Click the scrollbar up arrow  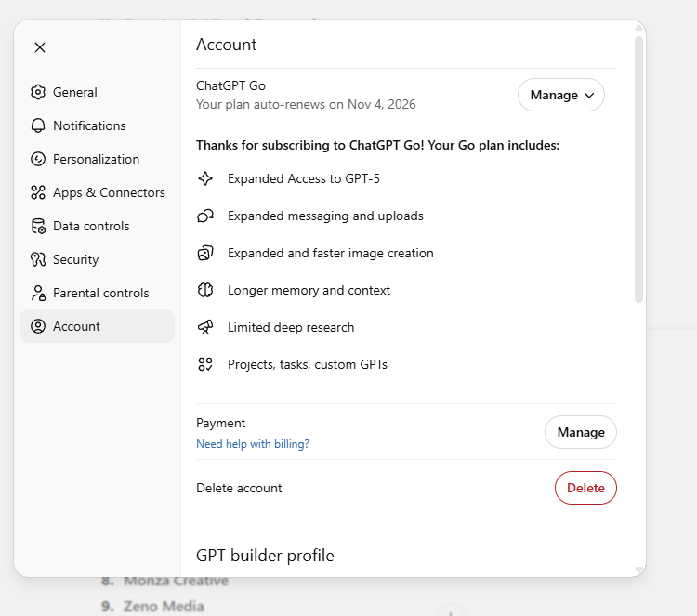click(638, 28)
